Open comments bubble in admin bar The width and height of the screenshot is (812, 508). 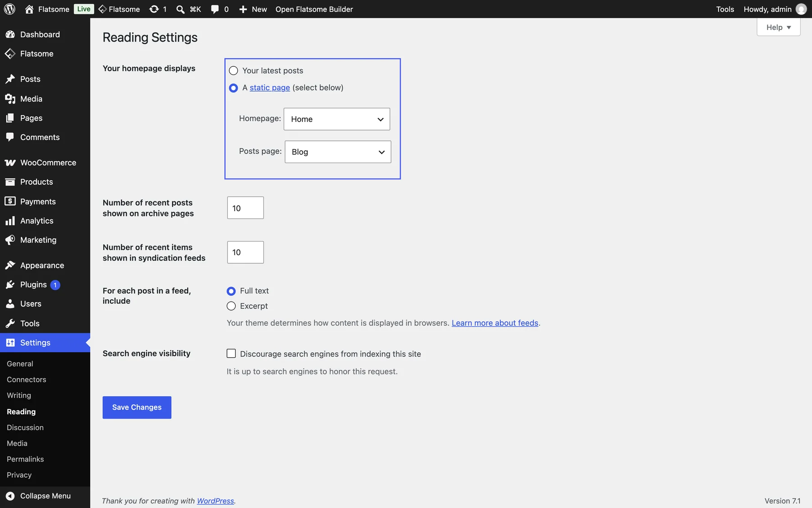(215, 9)
